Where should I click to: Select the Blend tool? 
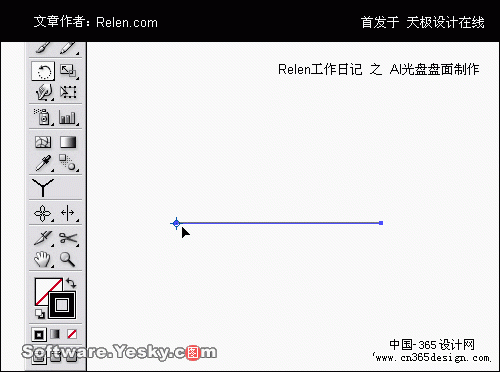click(68, 163)
